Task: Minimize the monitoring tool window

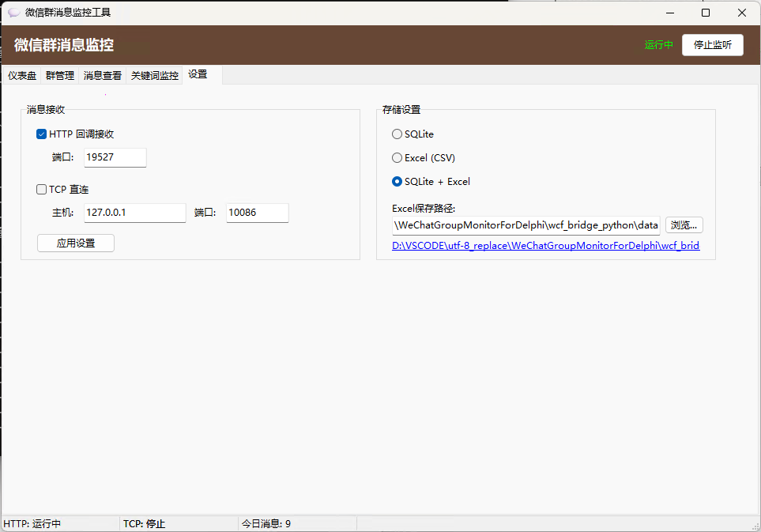Action: [670, 13]
